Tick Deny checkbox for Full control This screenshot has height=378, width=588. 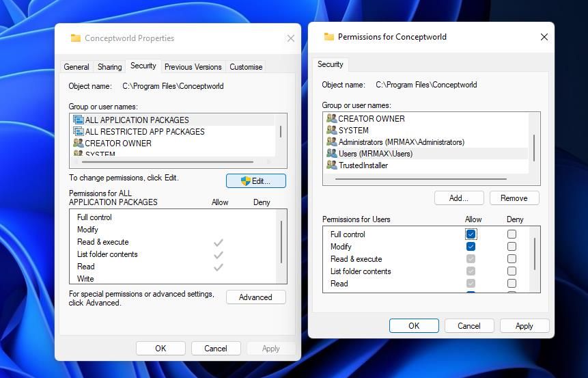click(x=512, y=234)
